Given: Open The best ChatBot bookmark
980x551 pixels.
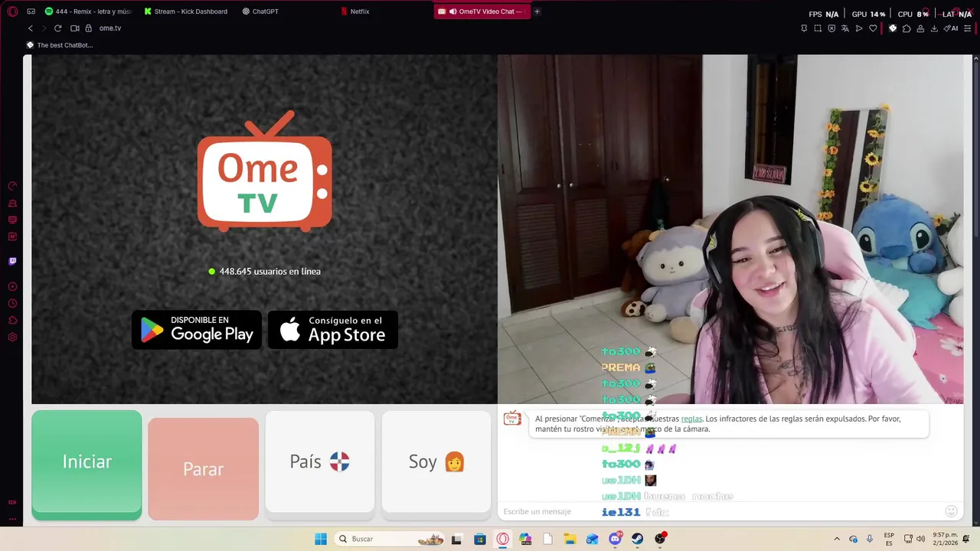Looking at the screenshot, I should (60, 45).
